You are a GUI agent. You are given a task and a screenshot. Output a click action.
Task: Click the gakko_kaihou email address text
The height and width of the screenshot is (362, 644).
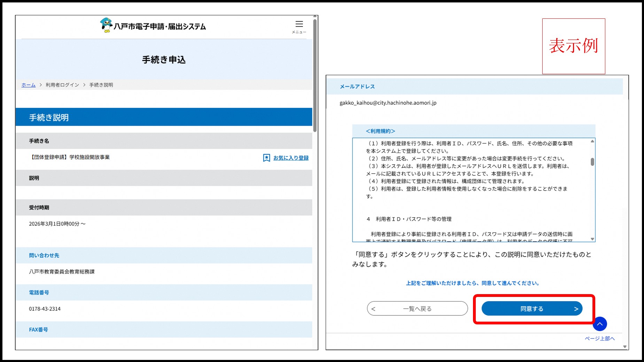tap(387, 103)
